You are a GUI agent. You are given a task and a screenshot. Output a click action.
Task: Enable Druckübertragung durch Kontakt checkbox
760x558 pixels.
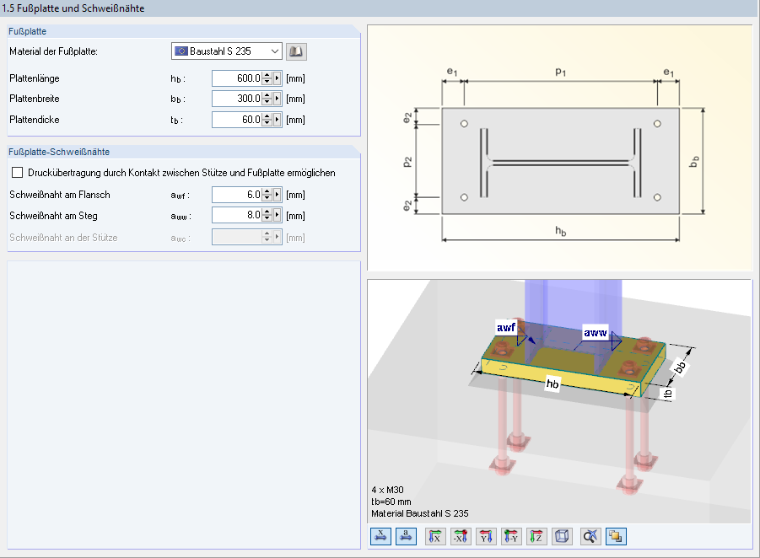click(x=17, y=173)
